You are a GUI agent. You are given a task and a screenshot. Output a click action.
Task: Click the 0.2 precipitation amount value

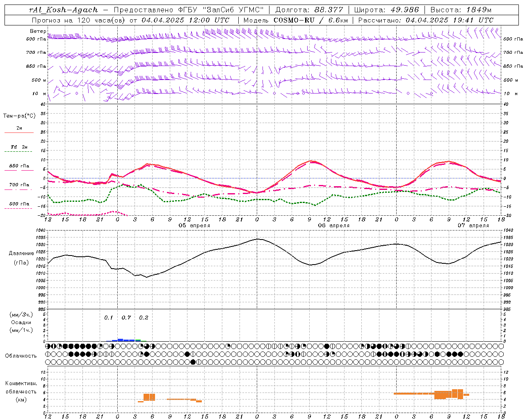144,318
